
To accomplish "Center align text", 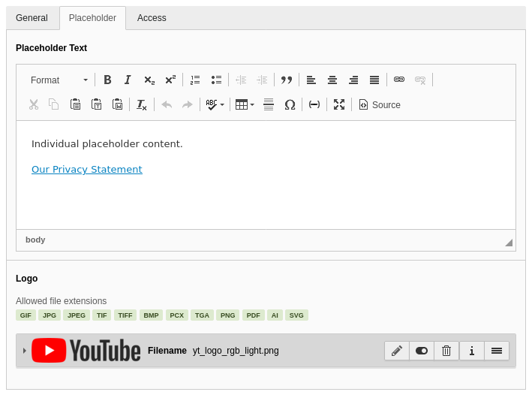I will coord(332,80).
